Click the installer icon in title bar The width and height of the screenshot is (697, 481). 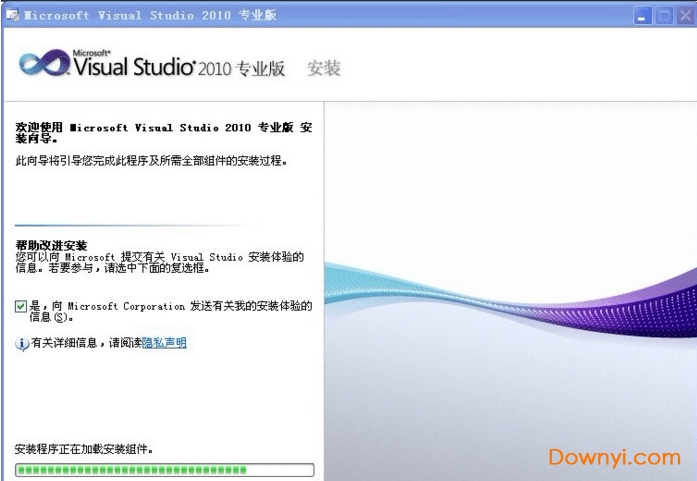coord(12,15)
